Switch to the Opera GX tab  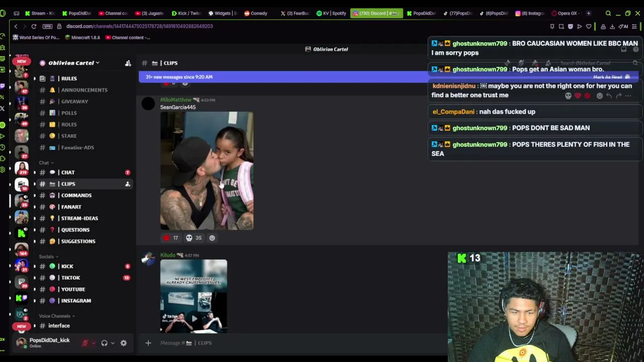(x=567, y=14)
